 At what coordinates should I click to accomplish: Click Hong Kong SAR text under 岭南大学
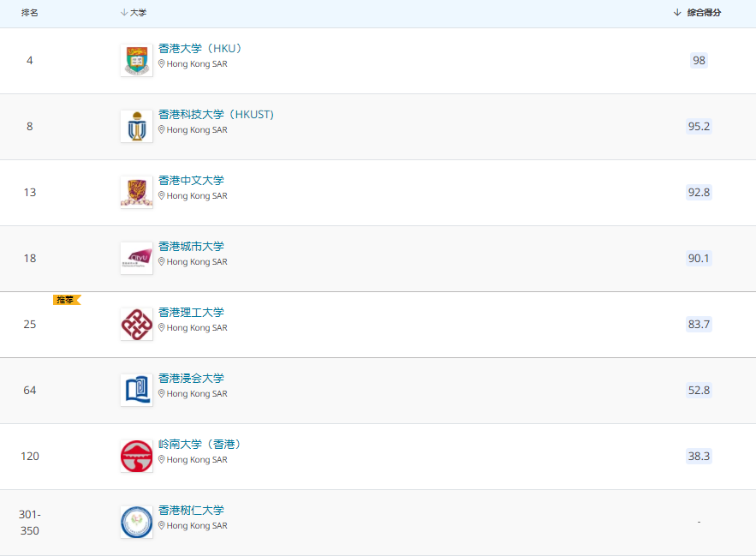click(x=197, y=459)
